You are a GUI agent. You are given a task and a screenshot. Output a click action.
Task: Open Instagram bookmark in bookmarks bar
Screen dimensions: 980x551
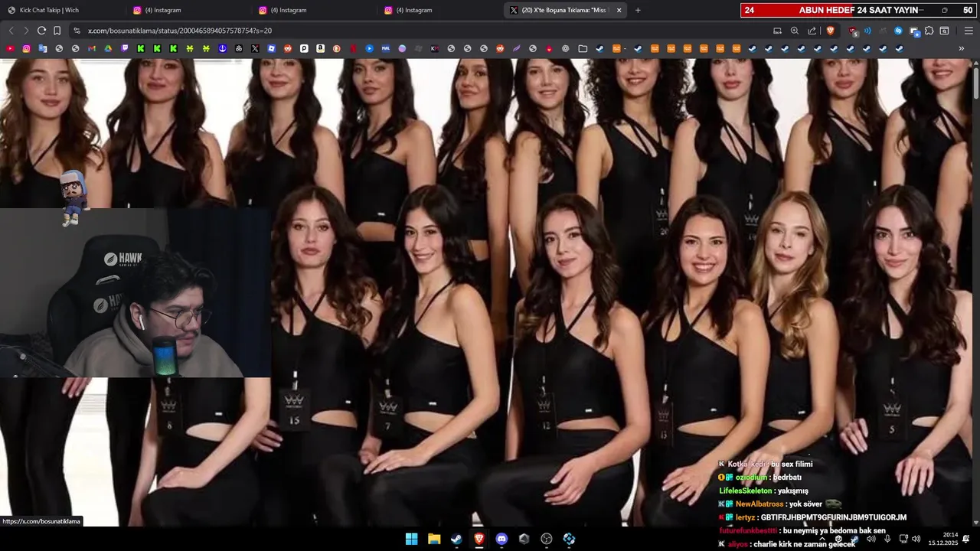tap(26, 48)
